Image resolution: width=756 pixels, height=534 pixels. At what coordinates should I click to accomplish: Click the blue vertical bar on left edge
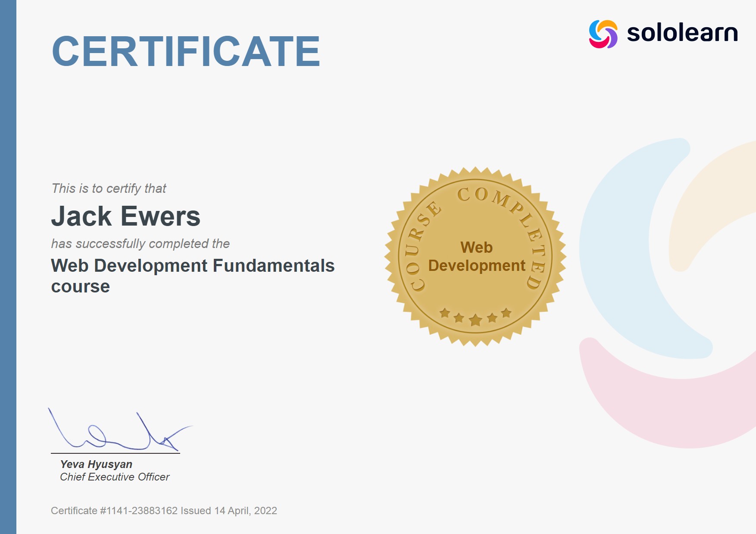(x=8, y=267)
